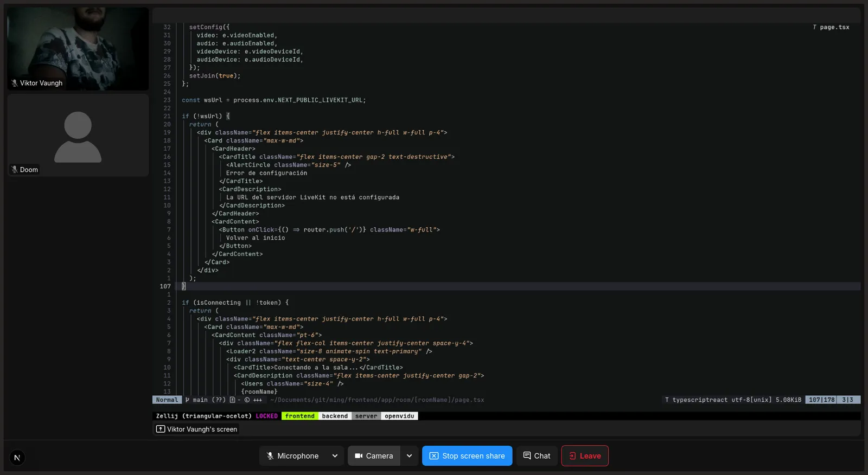Open the round N dev tools badge
The height and width of the screenshot is (475, 868).
coord(17,458)
